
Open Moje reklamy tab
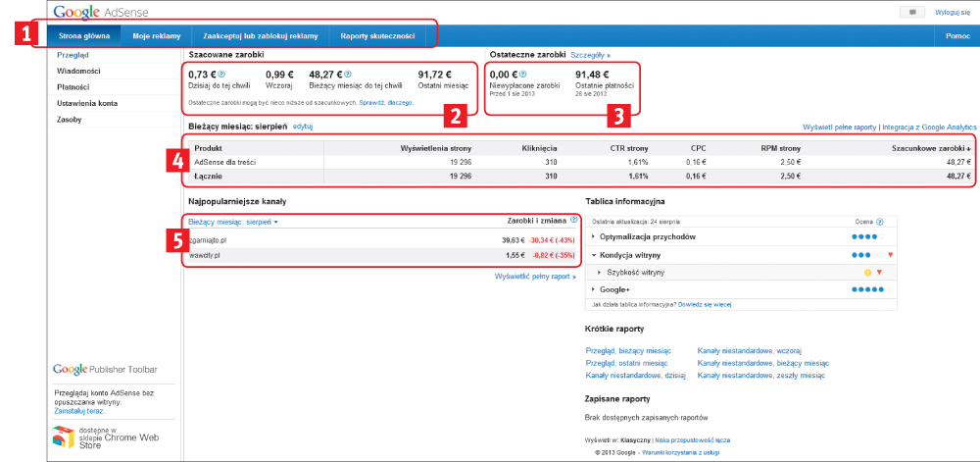157,36
